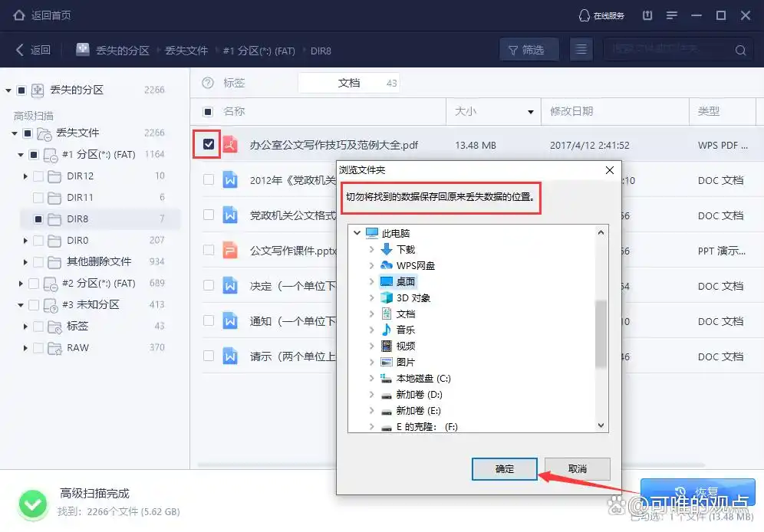
Task: Expand the 标签 tree node
Action: point(25,327)
